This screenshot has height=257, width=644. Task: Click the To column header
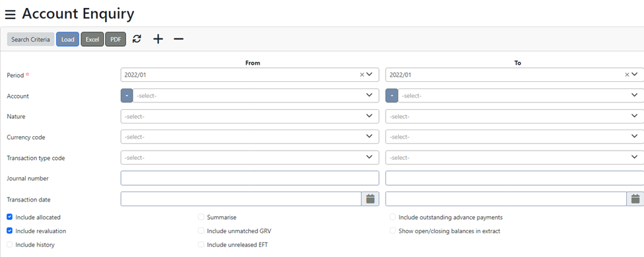click(517, 63)
